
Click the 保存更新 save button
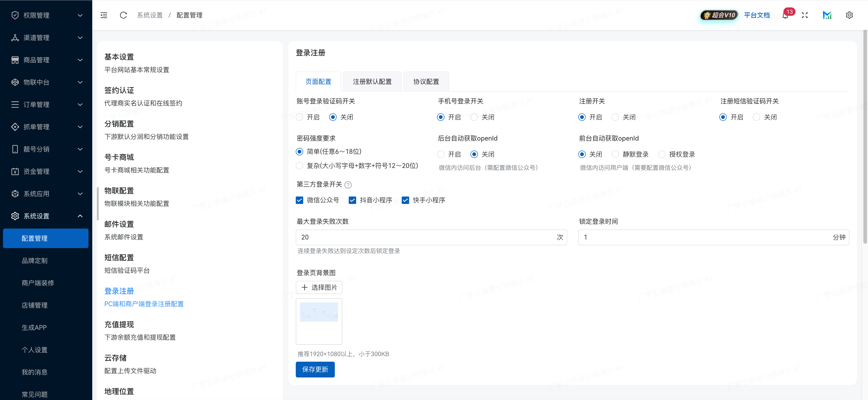pos(315,369)
